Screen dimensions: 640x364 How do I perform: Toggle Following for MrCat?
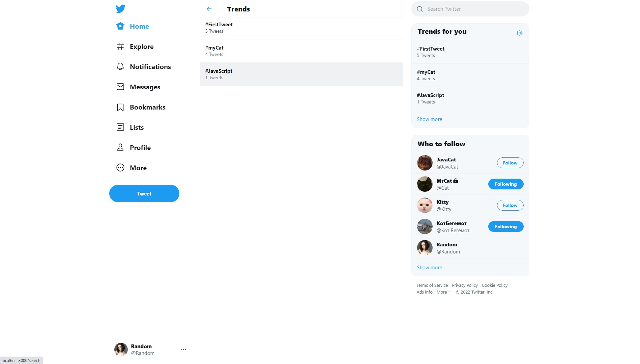point(506,184)
